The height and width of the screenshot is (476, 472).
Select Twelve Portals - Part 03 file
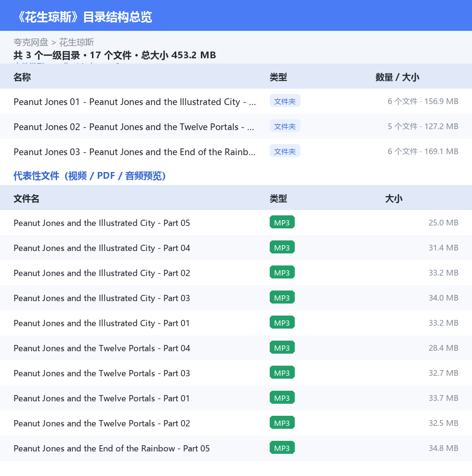(236, 373)
